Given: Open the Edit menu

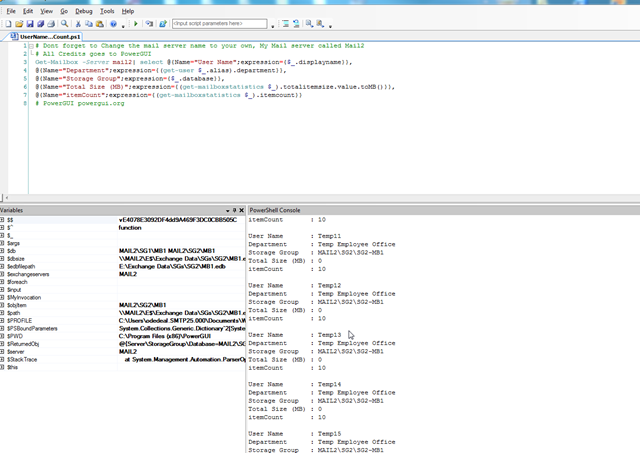Looking at the screenshot, I should 28,11.
